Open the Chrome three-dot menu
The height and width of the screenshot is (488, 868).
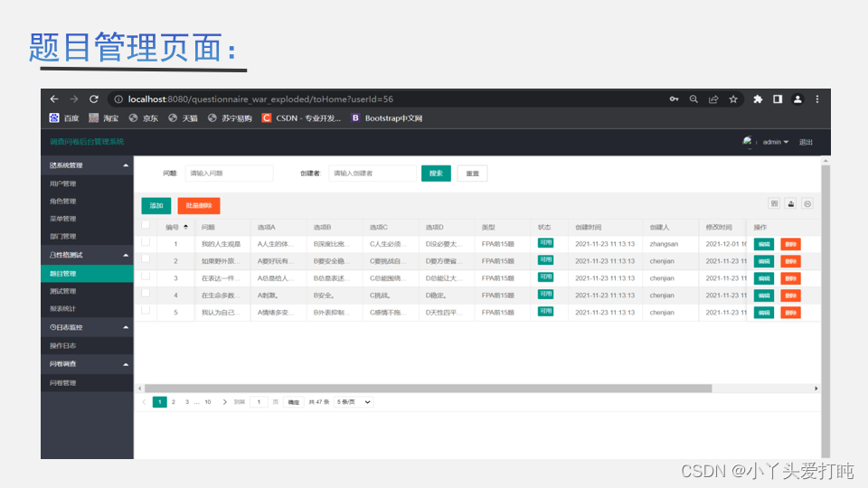[x=817, y=99]
